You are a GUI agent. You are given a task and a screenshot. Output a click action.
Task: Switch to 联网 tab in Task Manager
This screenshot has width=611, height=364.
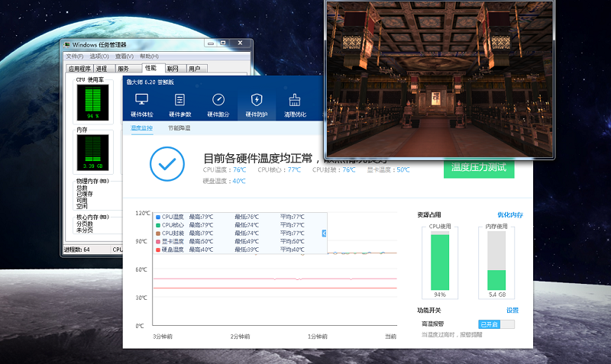(176, 69)
